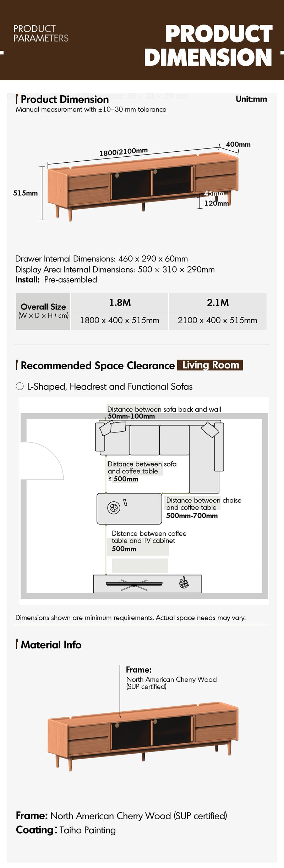Image resolution: width=284 pixels, height=868 pixels.
Task: Click the Overall Size table header cell
Action: [43, 311]
